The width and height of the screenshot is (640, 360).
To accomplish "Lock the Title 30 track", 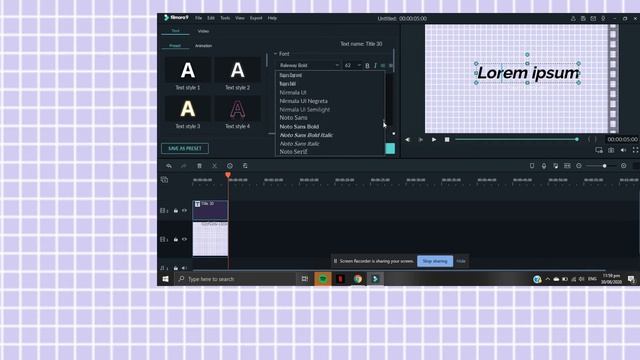I will (176, 211).
